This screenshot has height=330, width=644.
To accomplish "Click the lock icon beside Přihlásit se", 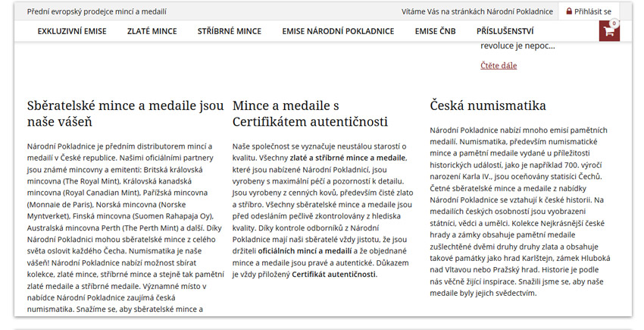I will (x=569, y=11).
